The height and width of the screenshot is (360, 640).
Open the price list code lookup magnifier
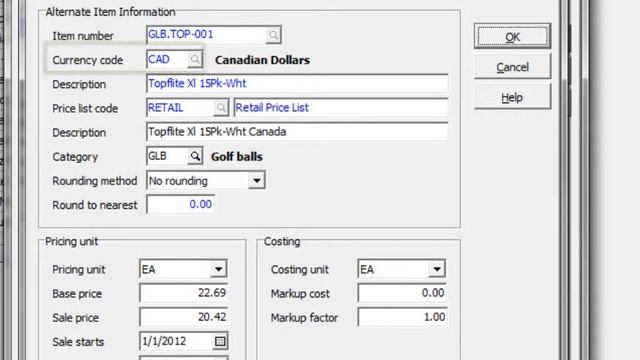pos(221,108)
